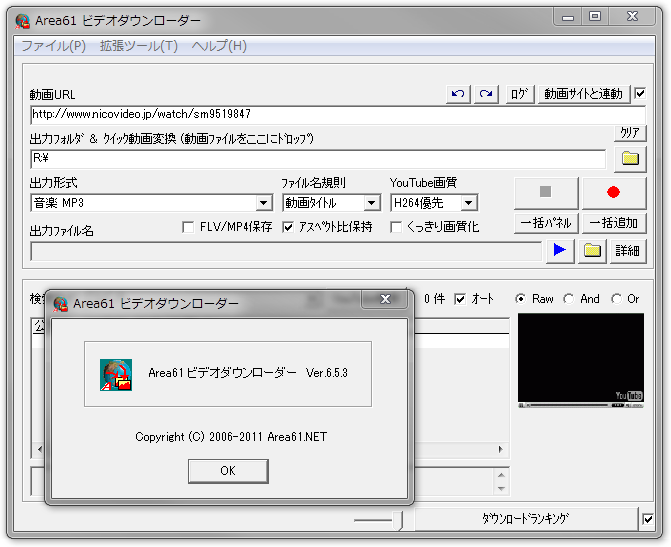
Task: Click the 出力フォルダ path field
Action: pos(318,159)
